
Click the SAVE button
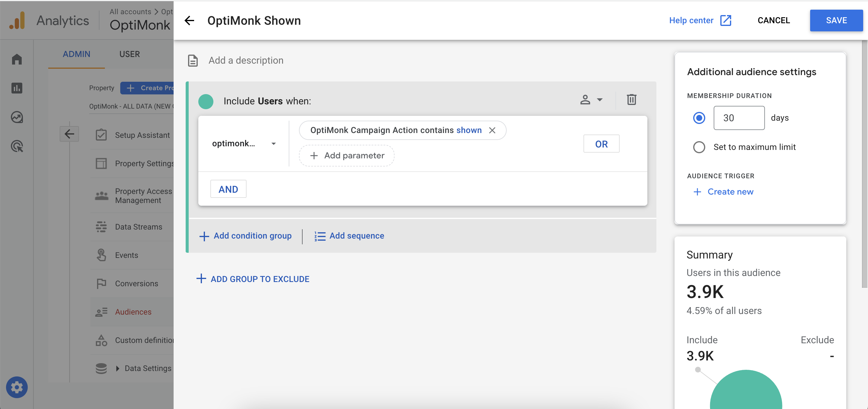click(x=836, y=21)
